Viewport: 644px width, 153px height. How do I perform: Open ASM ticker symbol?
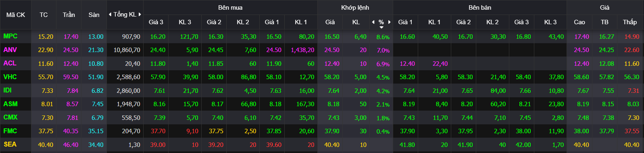click(10, 104)
